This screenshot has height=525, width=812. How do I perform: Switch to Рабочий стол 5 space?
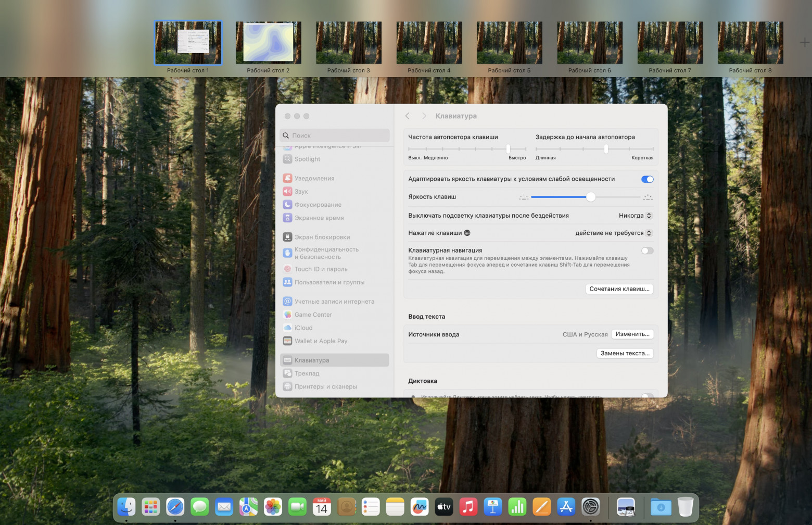(509, 42)
